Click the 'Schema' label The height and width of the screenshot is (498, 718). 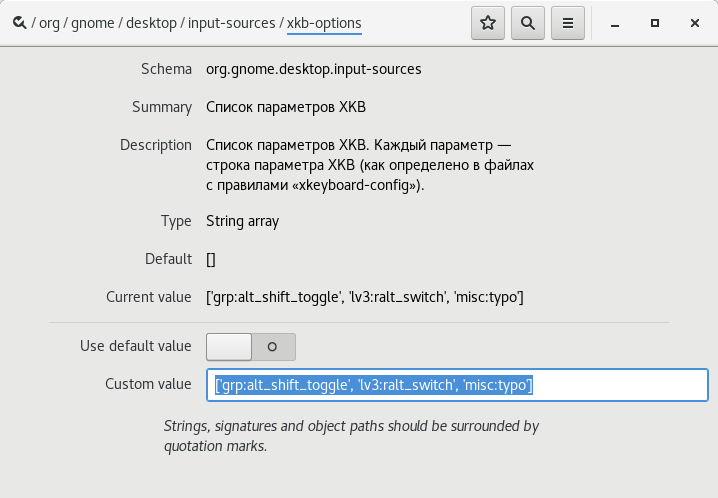166,69
